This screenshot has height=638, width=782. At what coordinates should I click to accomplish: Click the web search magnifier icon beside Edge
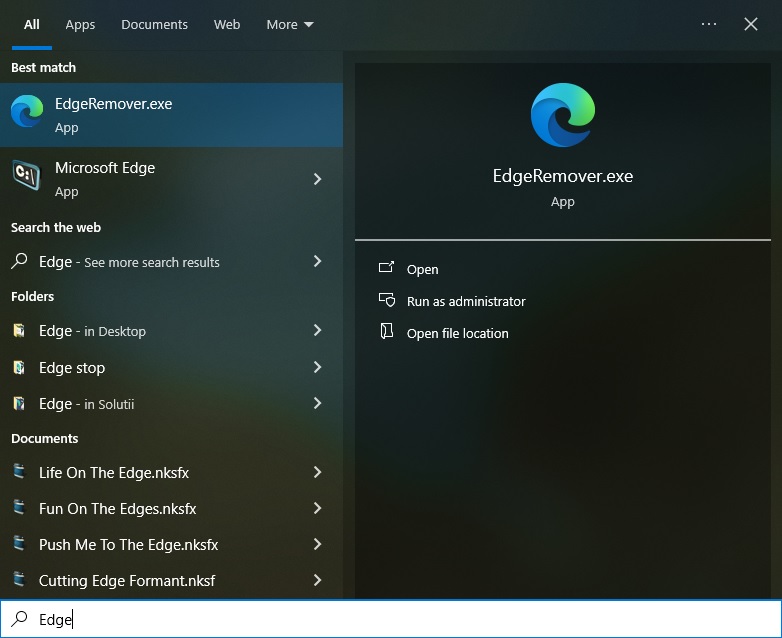pos(19,262)
